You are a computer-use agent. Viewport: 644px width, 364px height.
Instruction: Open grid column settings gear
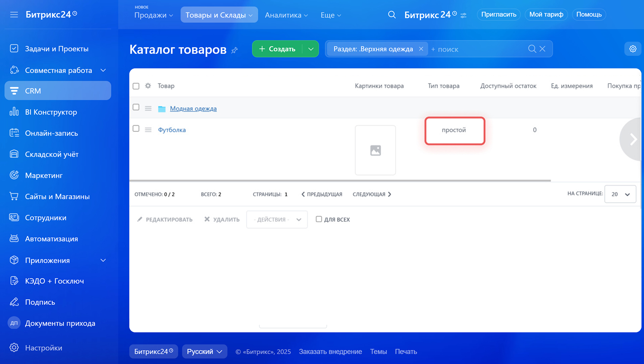pos(148,86)
